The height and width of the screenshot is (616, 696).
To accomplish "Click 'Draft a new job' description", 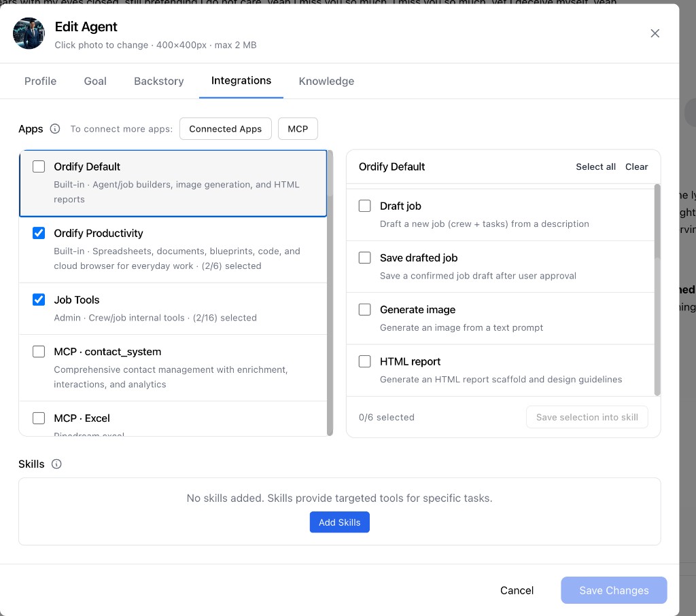I will [x=485, y=223].
